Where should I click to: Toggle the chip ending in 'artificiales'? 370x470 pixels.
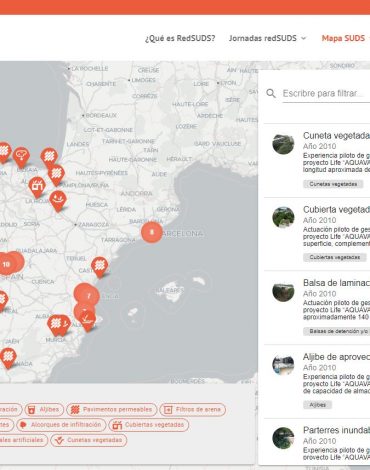pos(23,440)
